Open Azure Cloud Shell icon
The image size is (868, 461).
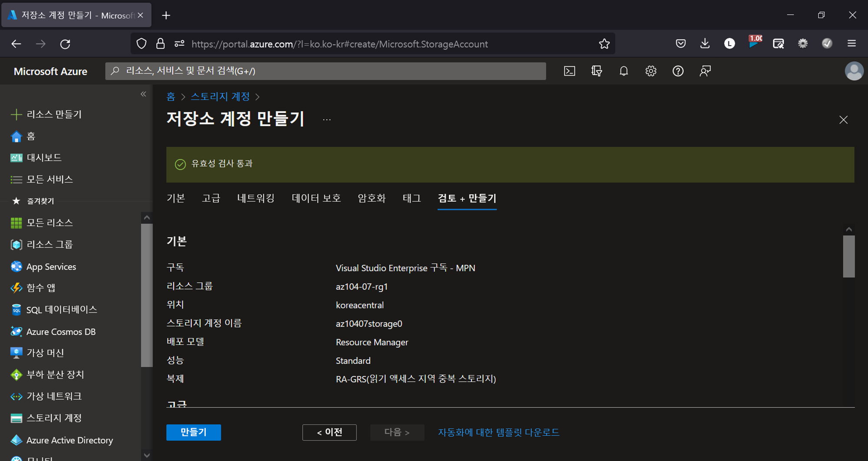(x=569, y=71)
